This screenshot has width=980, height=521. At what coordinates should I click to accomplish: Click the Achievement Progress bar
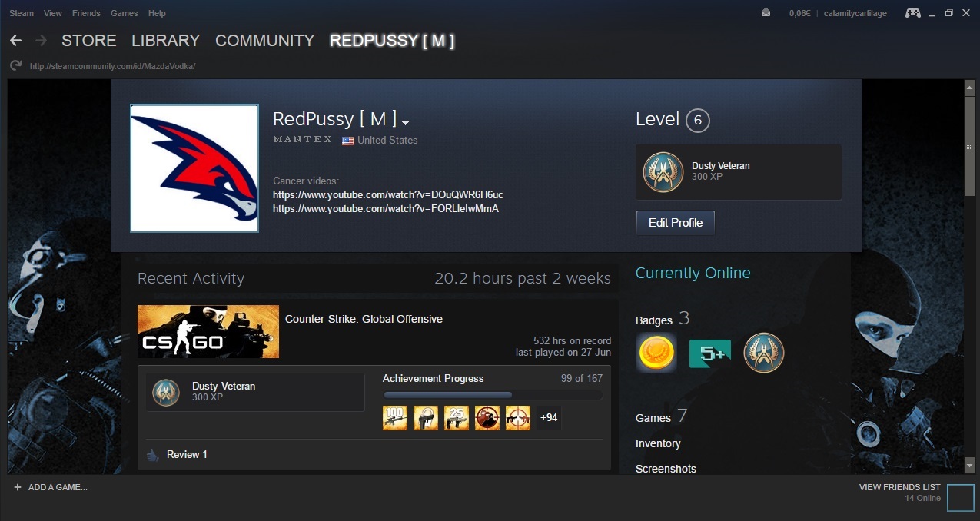[493, 395]
